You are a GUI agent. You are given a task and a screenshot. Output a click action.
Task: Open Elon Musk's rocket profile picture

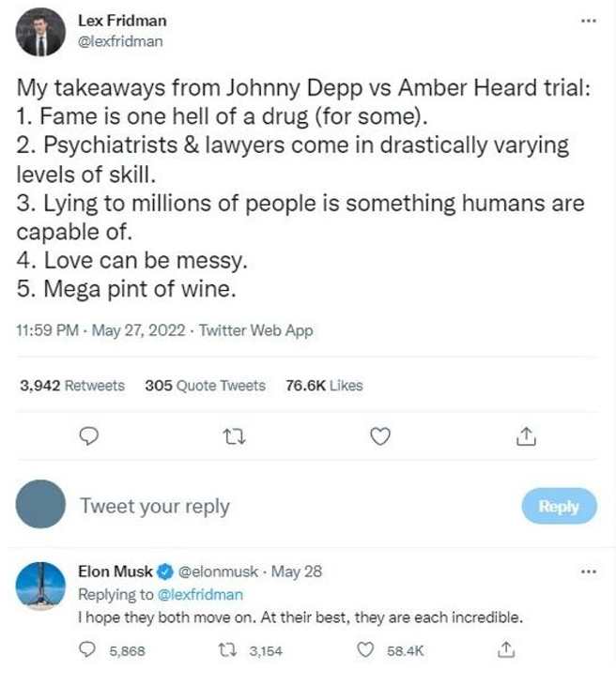pos(40,587)
